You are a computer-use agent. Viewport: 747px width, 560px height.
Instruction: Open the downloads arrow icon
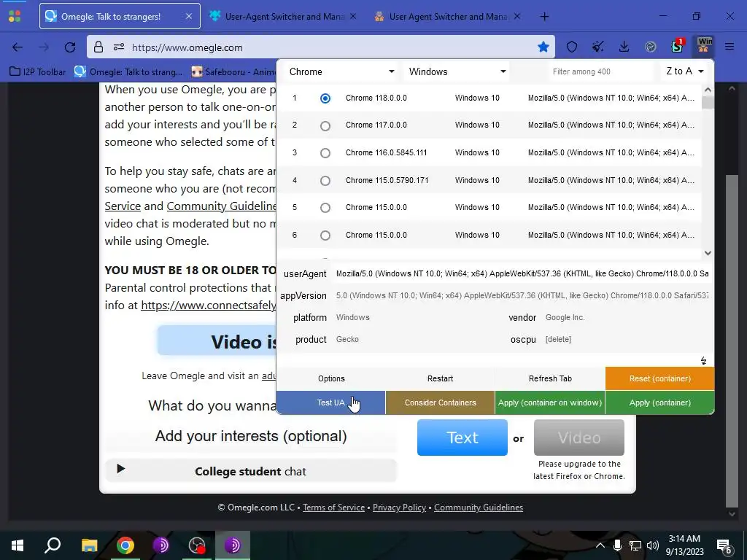coord(624,47)
